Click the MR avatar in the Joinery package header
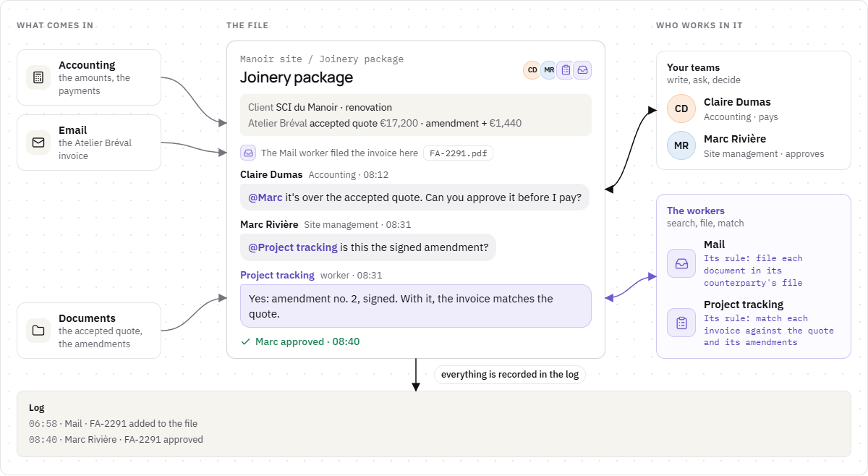 coord(549,70)
